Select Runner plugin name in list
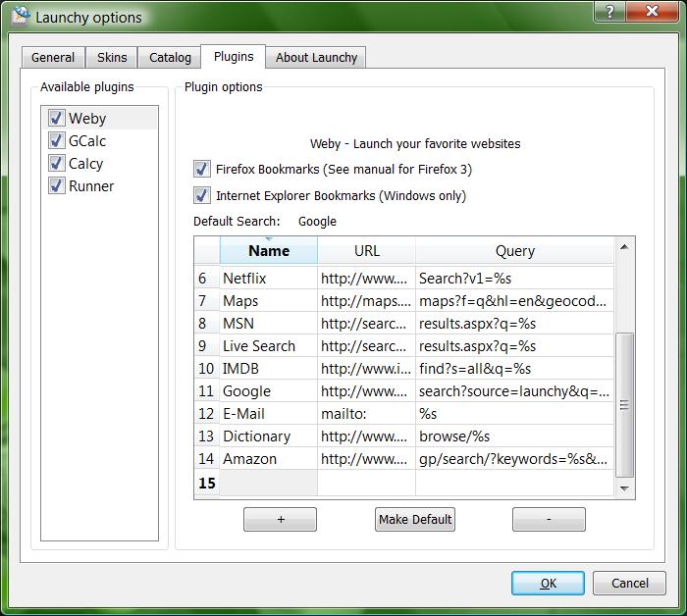This screenshot has width=687, height=616. (x=91, y=186)
